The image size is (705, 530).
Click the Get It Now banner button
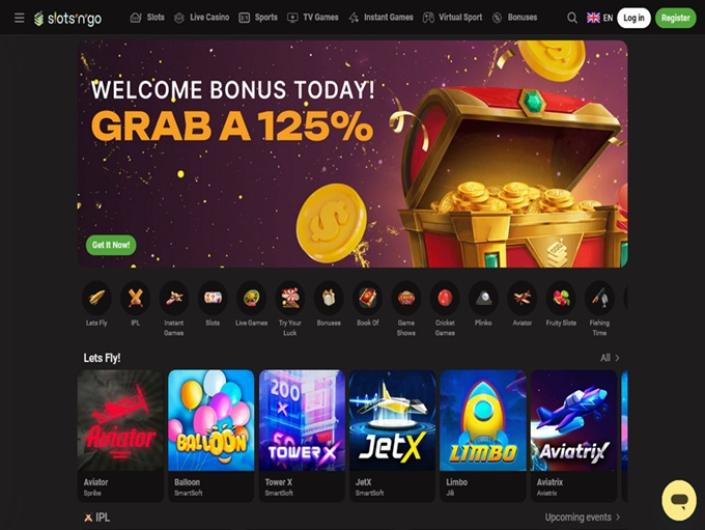111,245
